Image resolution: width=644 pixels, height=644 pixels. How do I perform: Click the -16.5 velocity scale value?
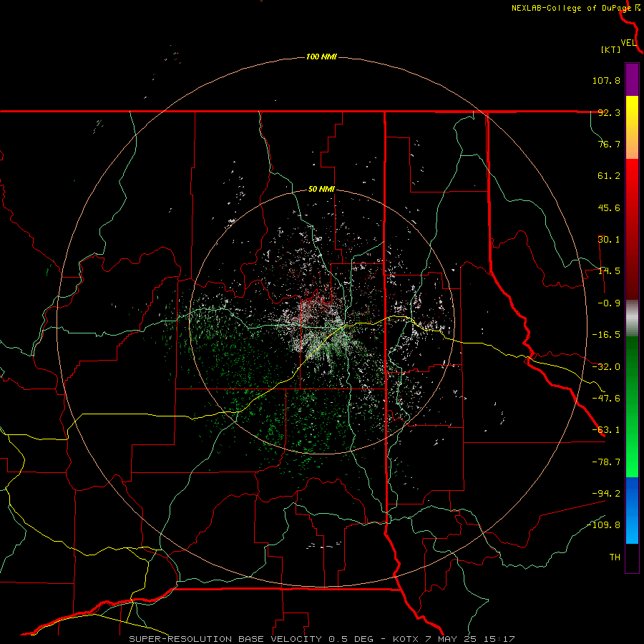point(606,335)
